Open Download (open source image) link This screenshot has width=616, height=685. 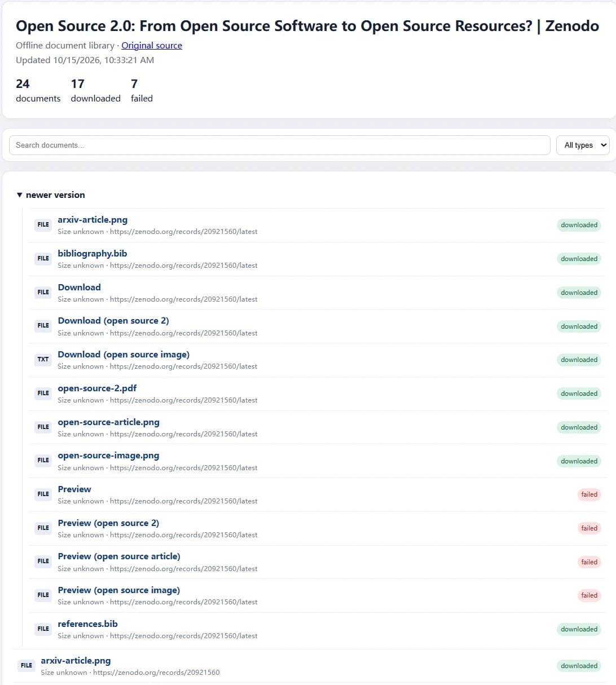click(124, 355)
